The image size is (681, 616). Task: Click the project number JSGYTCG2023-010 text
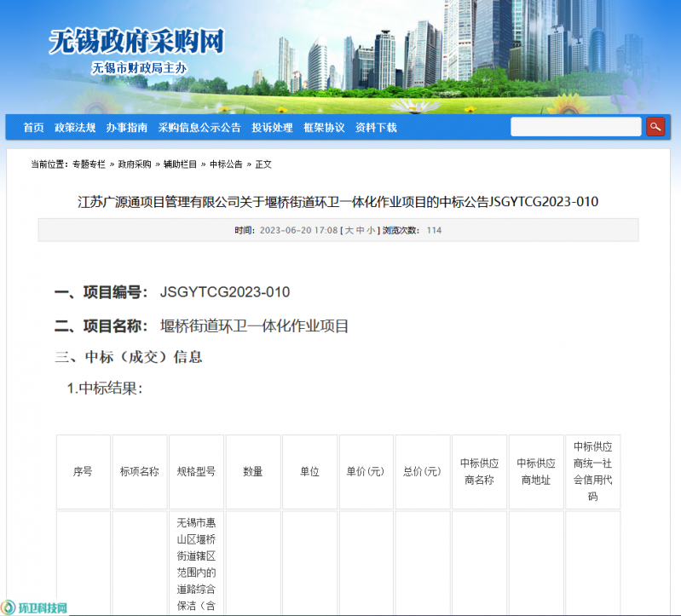click(x=225, y=292)
